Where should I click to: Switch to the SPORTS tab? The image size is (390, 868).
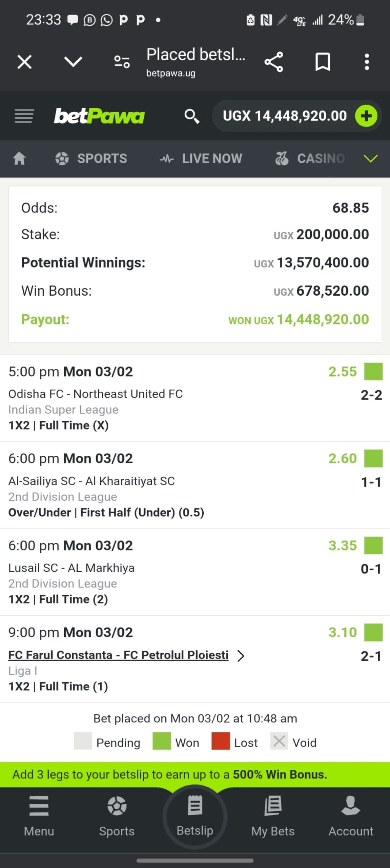click(x=91, y=158)
